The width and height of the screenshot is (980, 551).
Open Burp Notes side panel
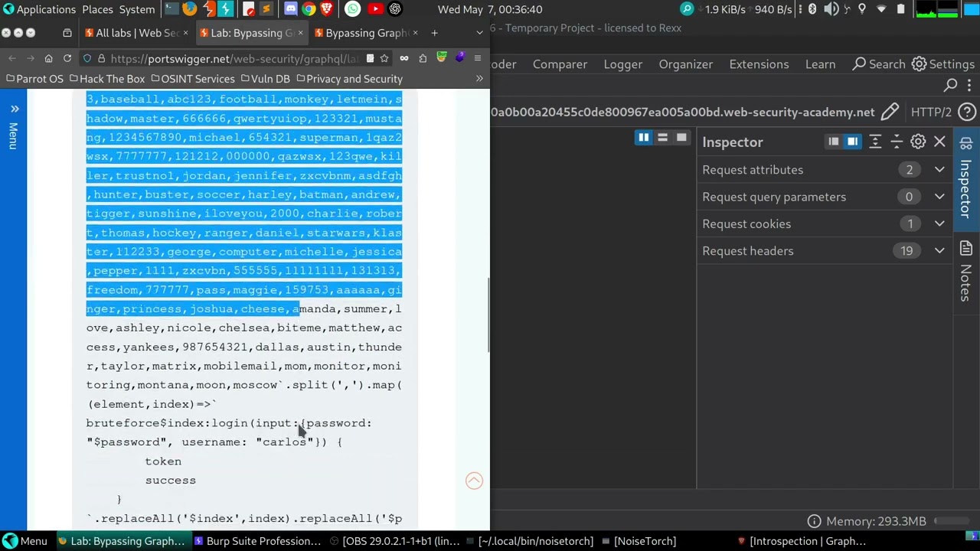point(966,270)
